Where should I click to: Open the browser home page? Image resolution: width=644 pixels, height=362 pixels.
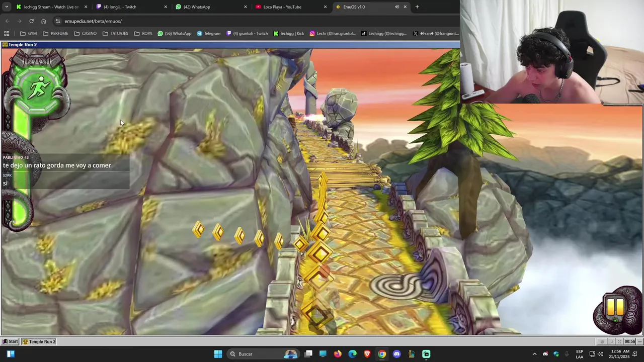point(43,21)
